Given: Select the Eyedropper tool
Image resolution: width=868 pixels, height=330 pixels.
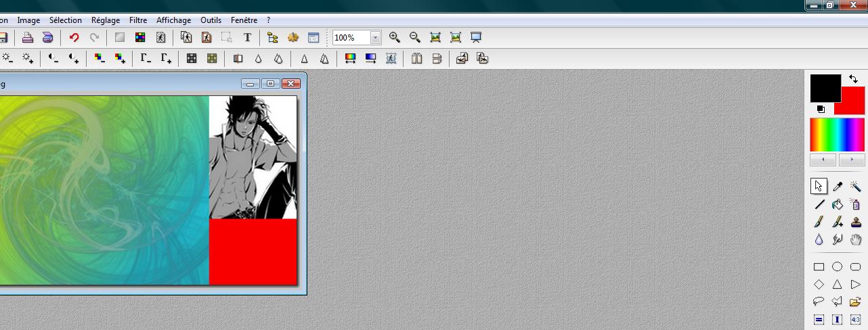Looking at the screenshot, I should point(838,187).
